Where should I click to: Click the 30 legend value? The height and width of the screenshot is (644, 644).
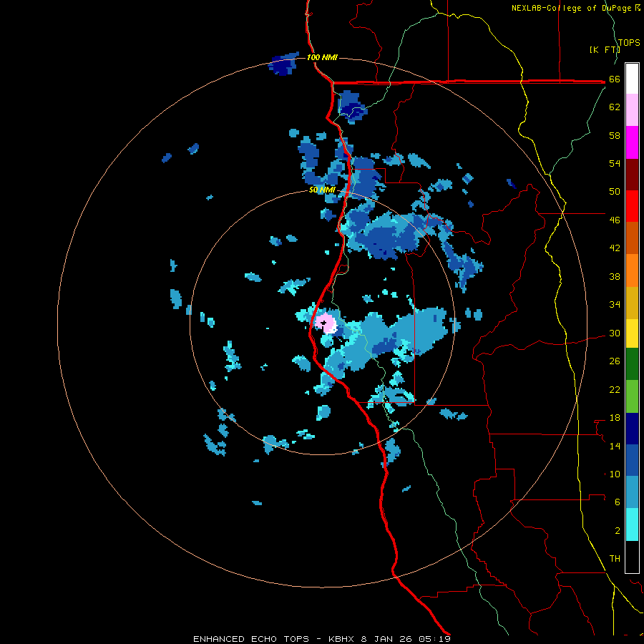point(615,333)
